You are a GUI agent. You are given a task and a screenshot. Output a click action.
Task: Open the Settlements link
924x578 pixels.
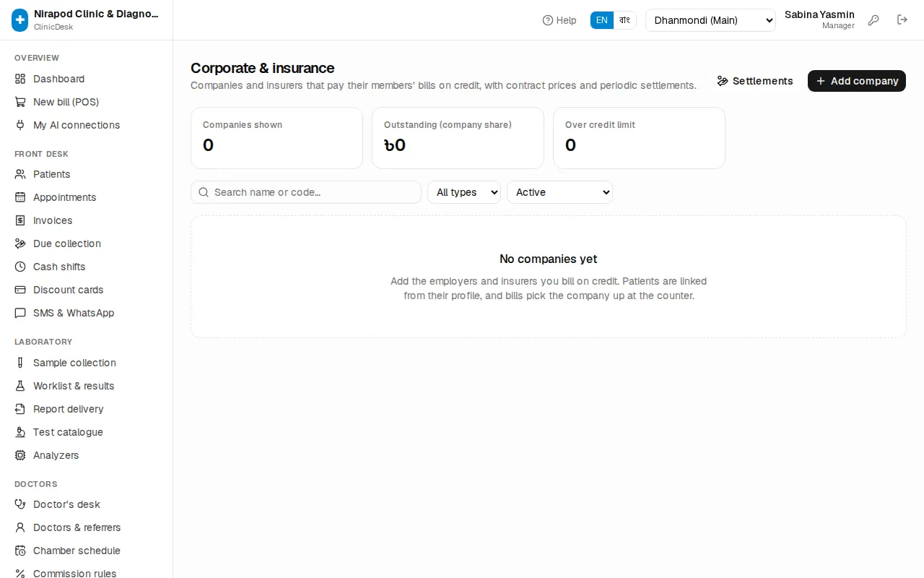(755, 81)
